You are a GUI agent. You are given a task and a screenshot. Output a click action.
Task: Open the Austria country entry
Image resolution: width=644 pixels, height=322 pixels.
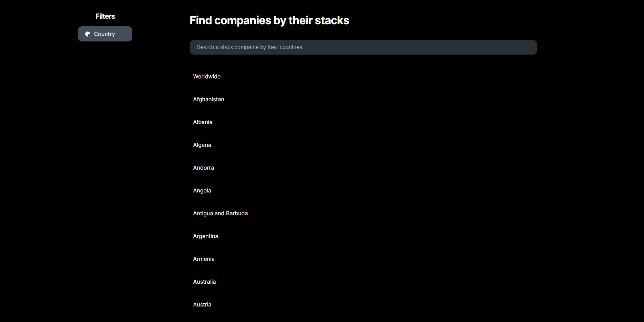click(x=202, y=305)
